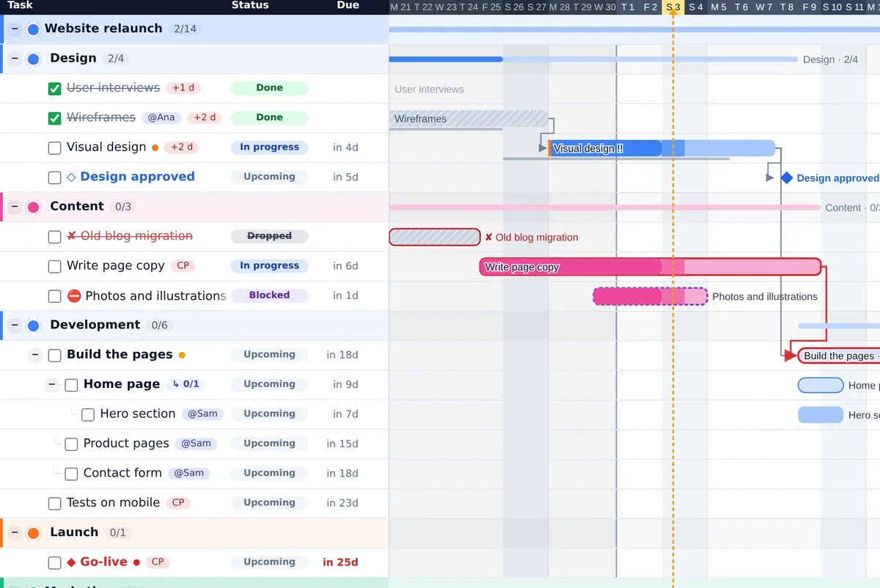This screenshot has height=588, width=880.
Task: Click the M 28 date header
Action: [x=560, y=7]
